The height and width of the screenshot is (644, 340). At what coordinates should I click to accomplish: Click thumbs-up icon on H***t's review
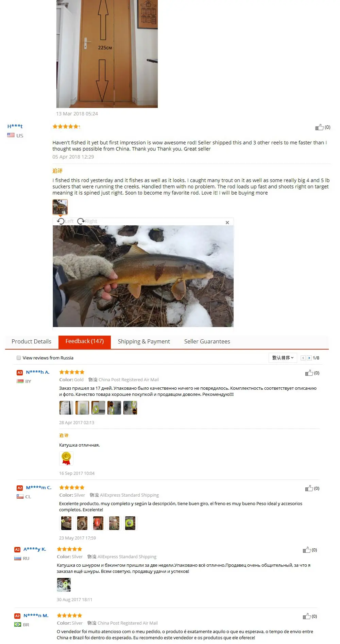pyautogui.click(x=319, y=127)
